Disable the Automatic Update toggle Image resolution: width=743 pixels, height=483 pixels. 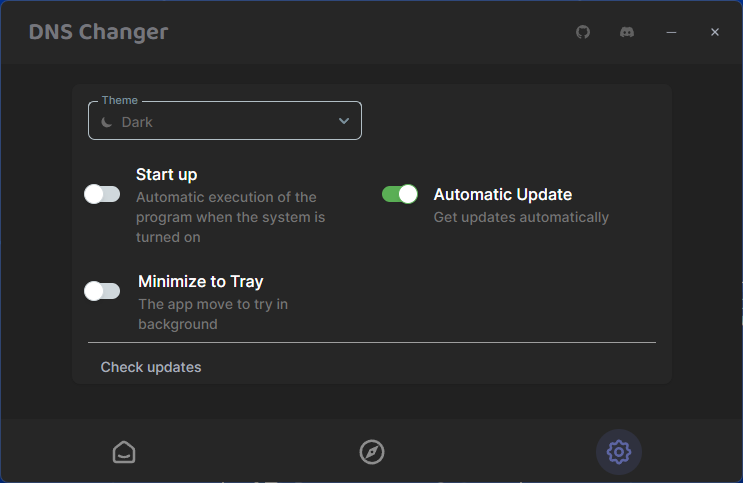(x=400, y=194)
